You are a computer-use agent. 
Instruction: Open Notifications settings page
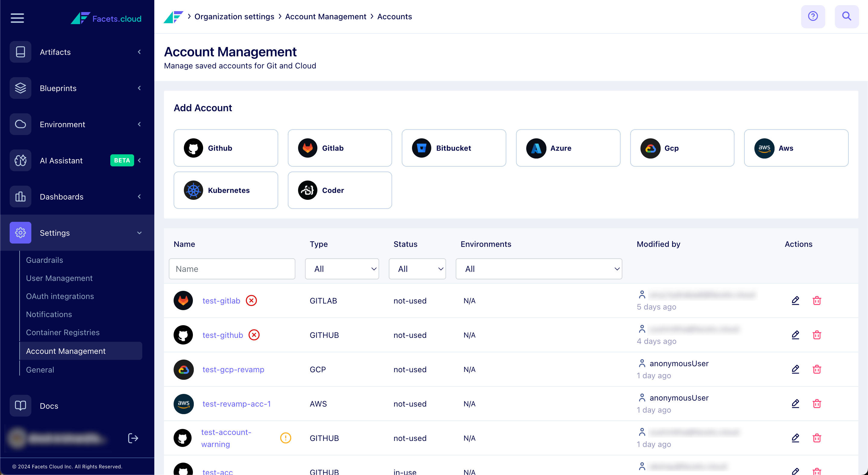[49, 314]
